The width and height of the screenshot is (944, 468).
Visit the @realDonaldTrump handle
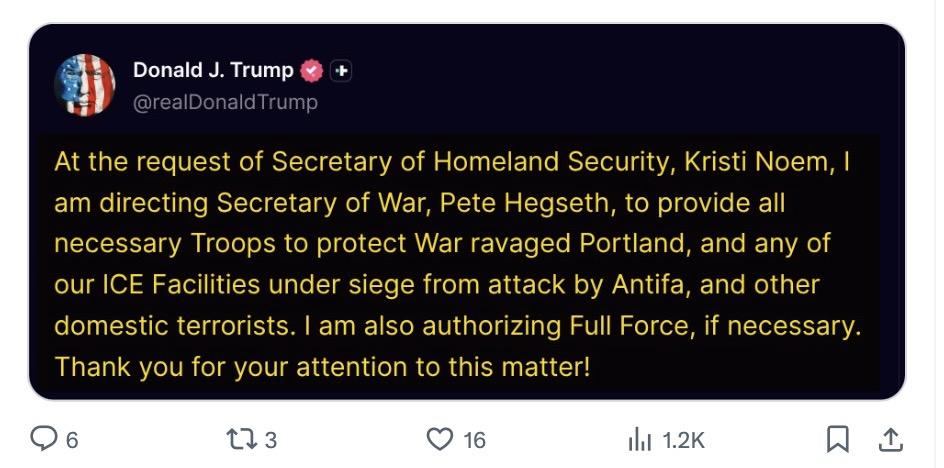(x=225, y=102)
